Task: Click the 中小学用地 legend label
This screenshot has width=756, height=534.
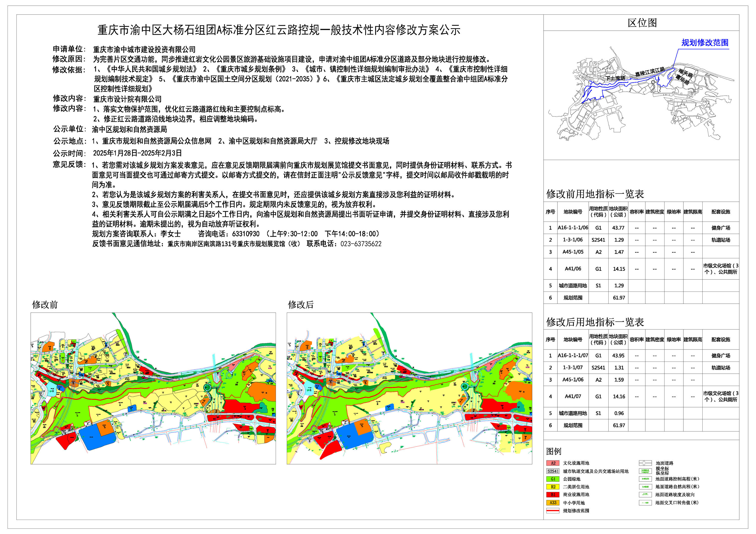Action: click(x=574, y=503)
